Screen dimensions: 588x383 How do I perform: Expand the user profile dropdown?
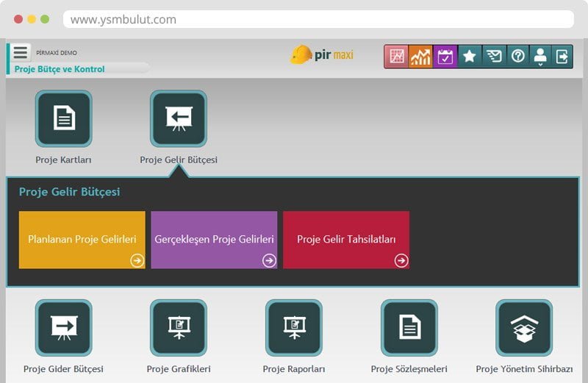540,57
